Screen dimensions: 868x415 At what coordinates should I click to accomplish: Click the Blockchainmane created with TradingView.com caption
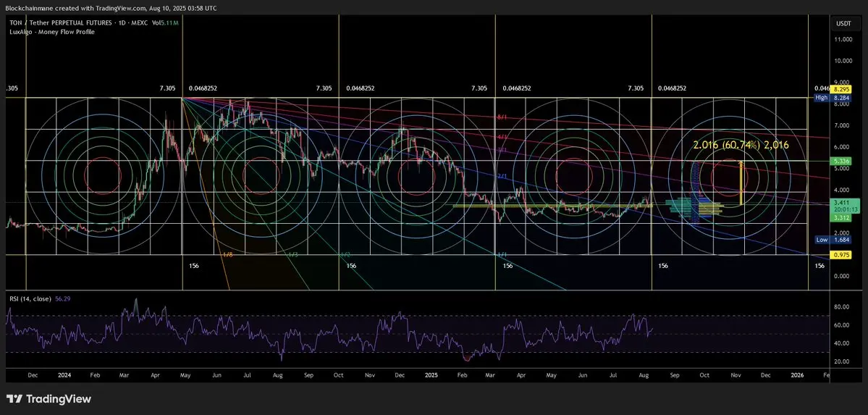tap(111, 8)
